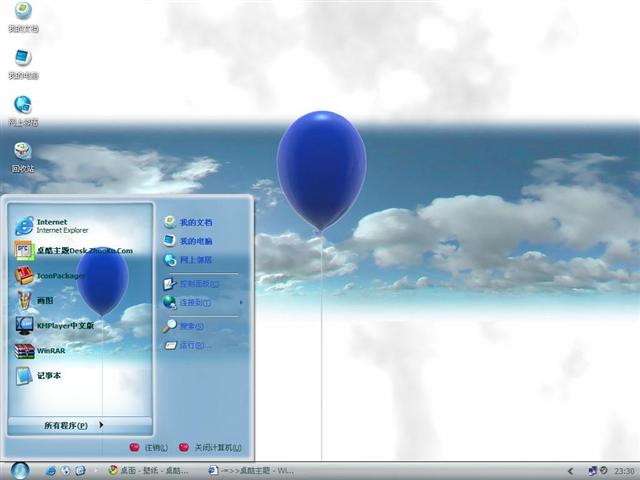
Task: Open the 回收站 (Recycle Bin) desktop icon
Action: (23, 155)
